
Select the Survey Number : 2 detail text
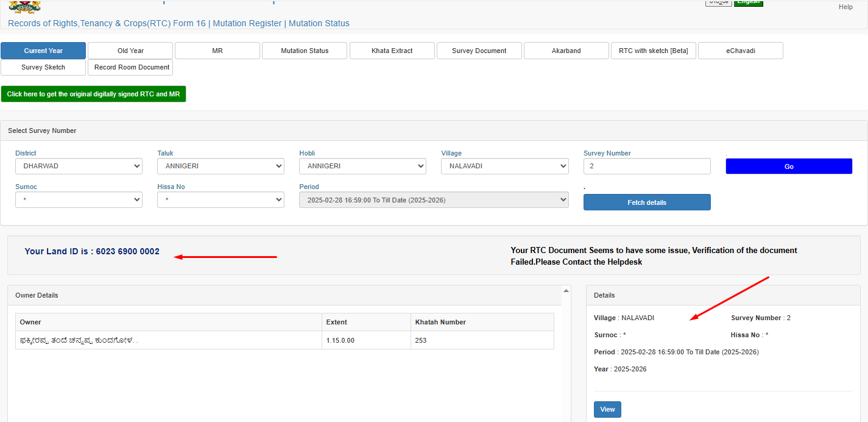tap(761, 318)
